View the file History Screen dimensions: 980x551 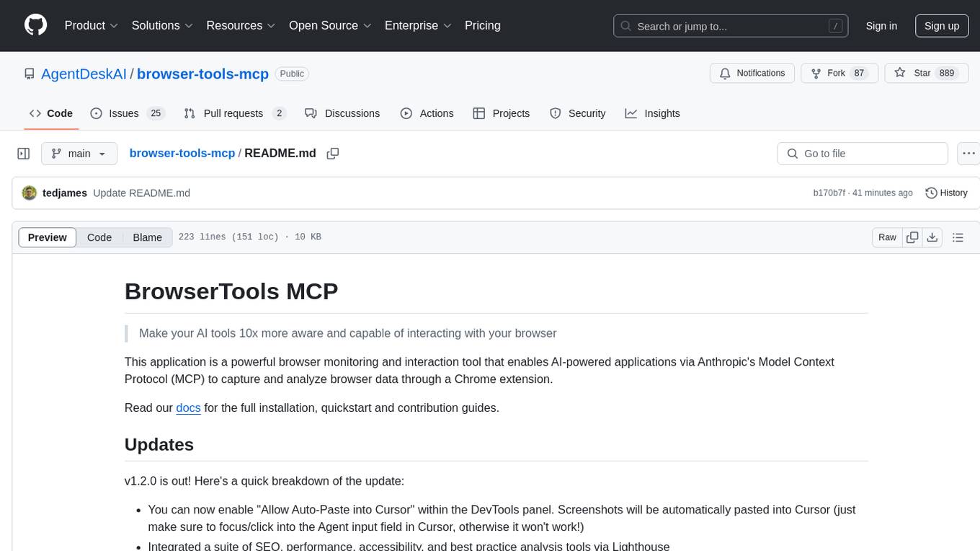coord(946,193)
